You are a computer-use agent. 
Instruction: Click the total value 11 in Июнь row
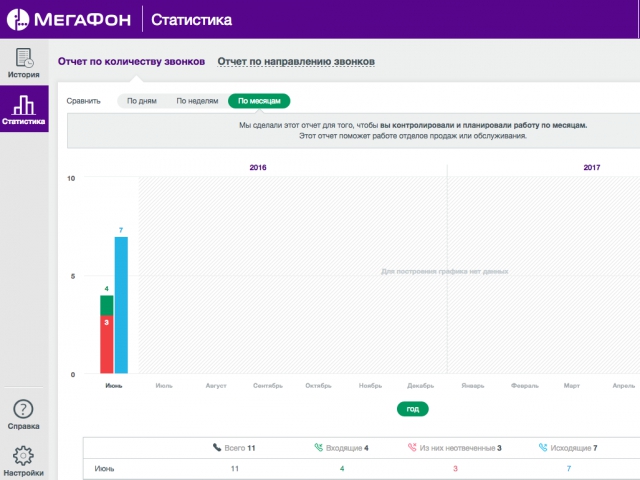pyautogui.click(x=235, y=469)
